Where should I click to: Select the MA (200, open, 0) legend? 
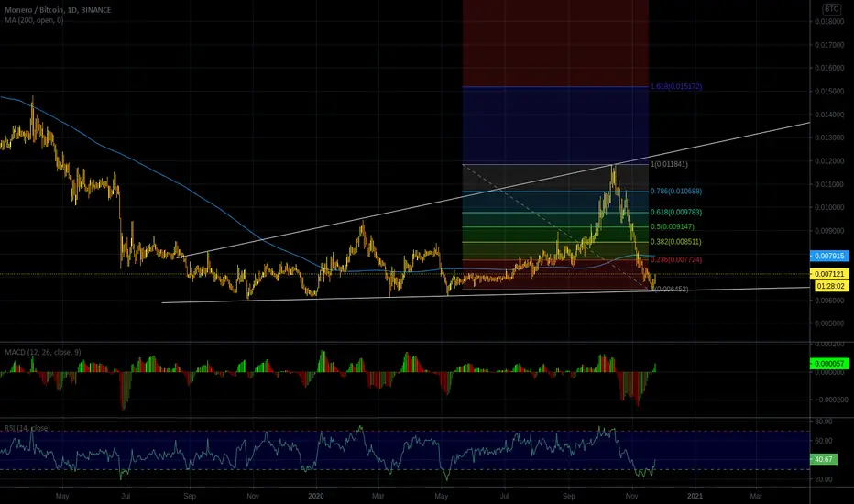point(34,20)
